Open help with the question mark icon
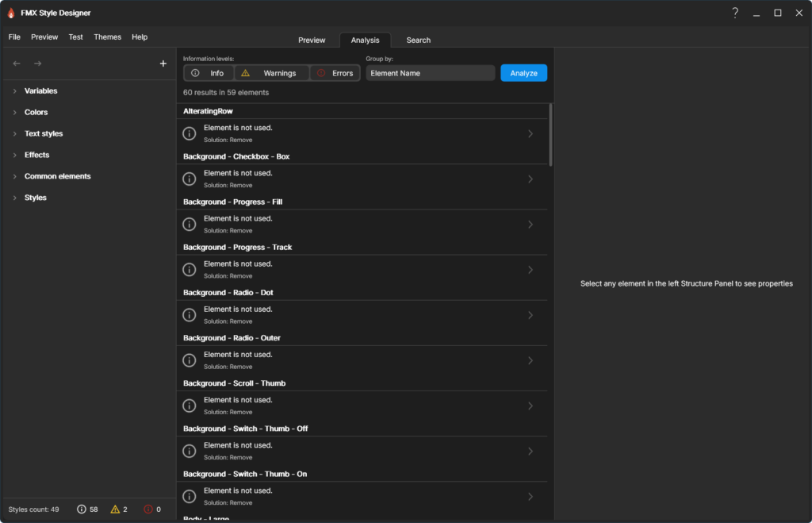This screenshot has height=523, width=812. [x=735, y=13]
